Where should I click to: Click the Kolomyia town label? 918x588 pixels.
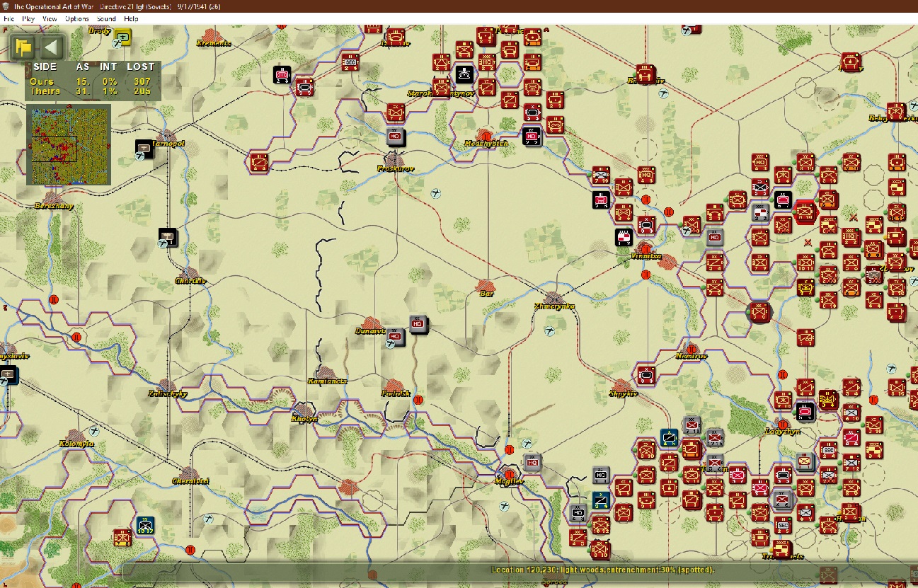pyautogui.click(x=76, y=444)
